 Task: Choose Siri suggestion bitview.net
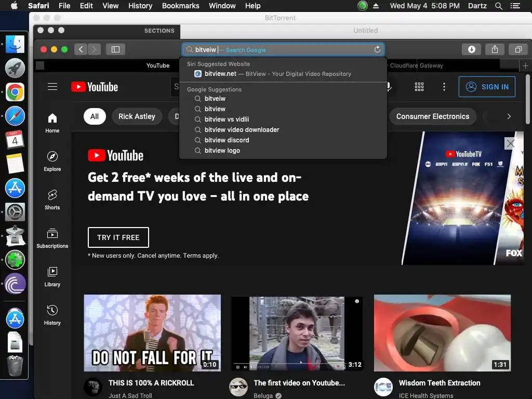coord(283,74)
